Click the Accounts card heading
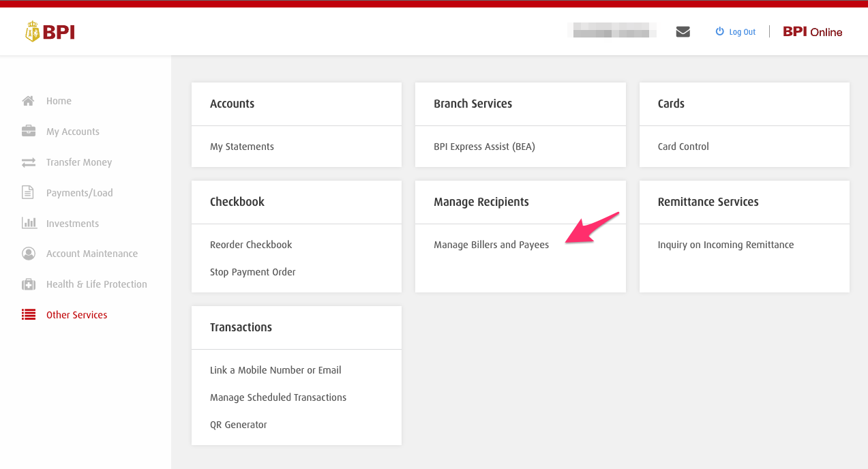This screenshot has width=868, height=469. click(232, 104)
